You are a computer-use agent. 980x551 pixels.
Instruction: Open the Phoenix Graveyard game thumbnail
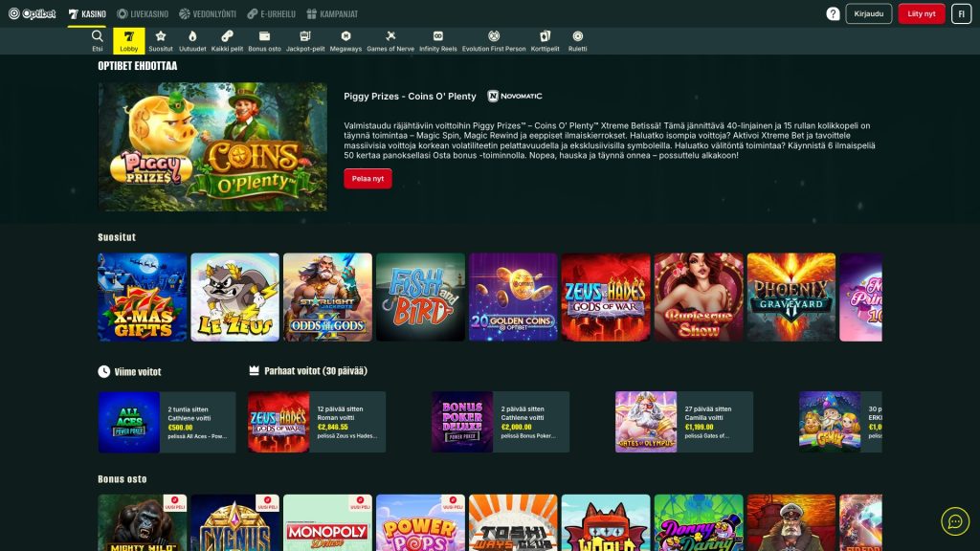(791, 298)
